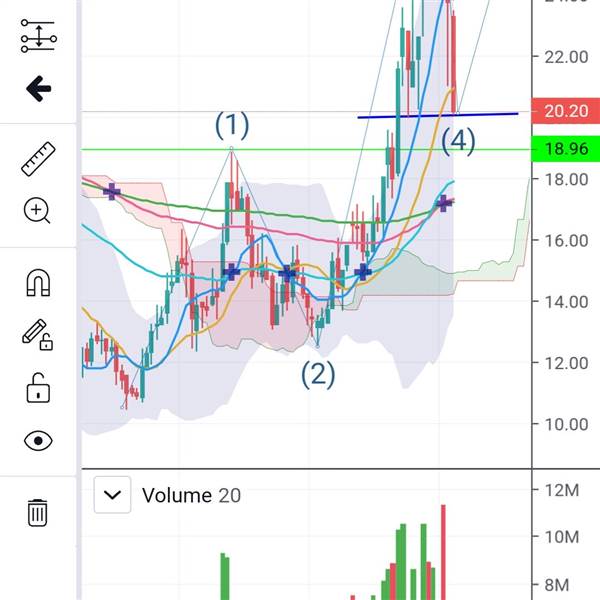600x600 pixels.
Task: Remove drawings with the trash can icon
Action: [x=38, y=513]
